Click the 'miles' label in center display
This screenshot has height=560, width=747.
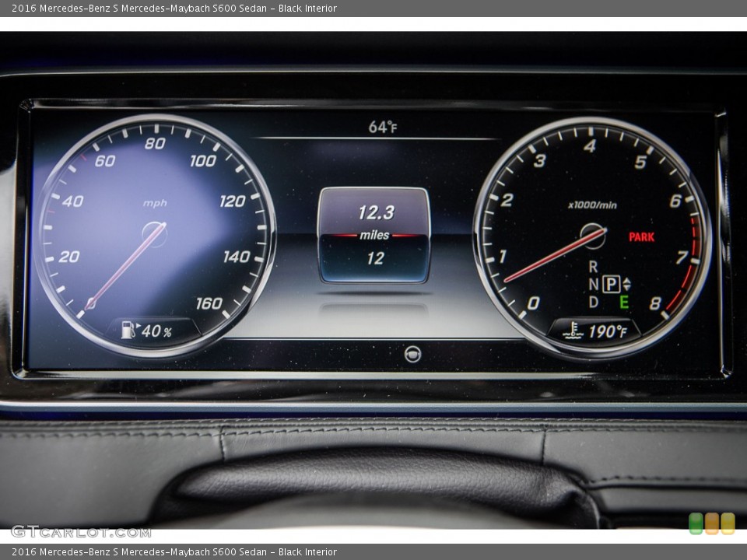[x=374, y=235]
